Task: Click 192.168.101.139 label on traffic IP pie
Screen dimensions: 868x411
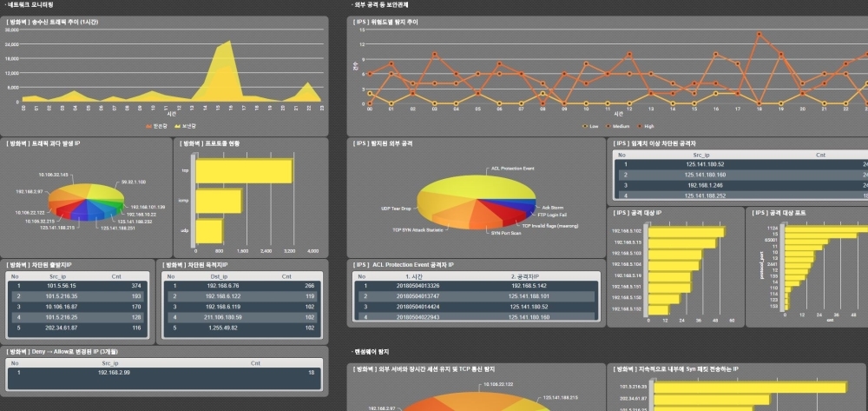Action: [x=148, y=207]
